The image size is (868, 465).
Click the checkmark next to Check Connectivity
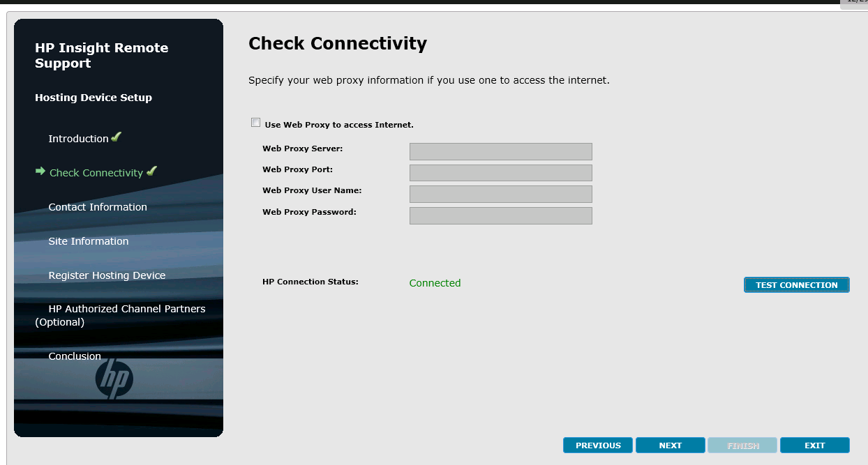click(x=151, y=171)
